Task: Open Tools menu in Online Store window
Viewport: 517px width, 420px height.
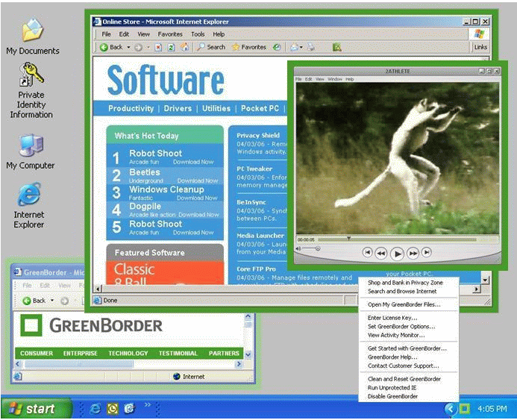Action: click(x=198, y=34)
